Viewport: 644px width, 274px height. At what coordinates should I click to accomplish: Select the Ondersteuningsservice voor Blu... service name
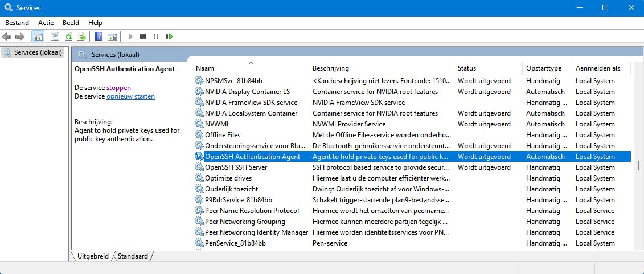[255, 145]
